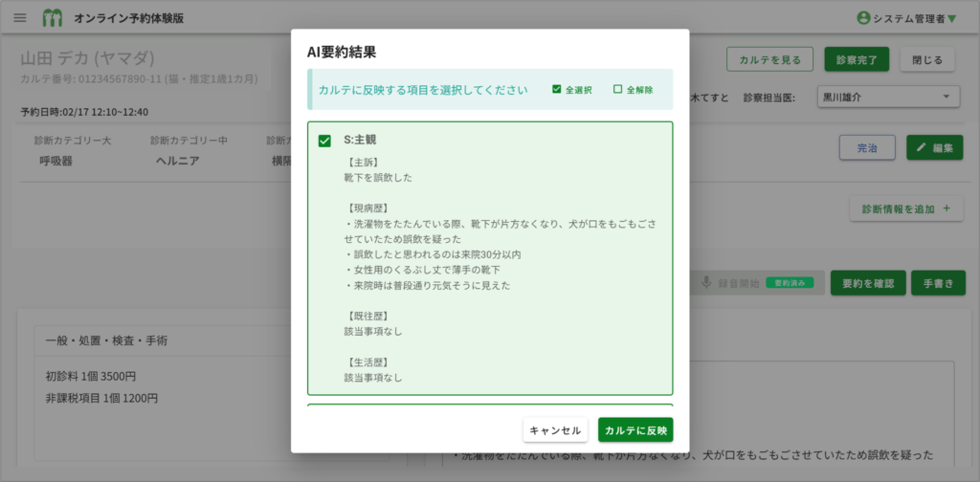This screenshot has height=482, width=980.
Task: Click the 完治 button
Action: click(x=867, y=147)
